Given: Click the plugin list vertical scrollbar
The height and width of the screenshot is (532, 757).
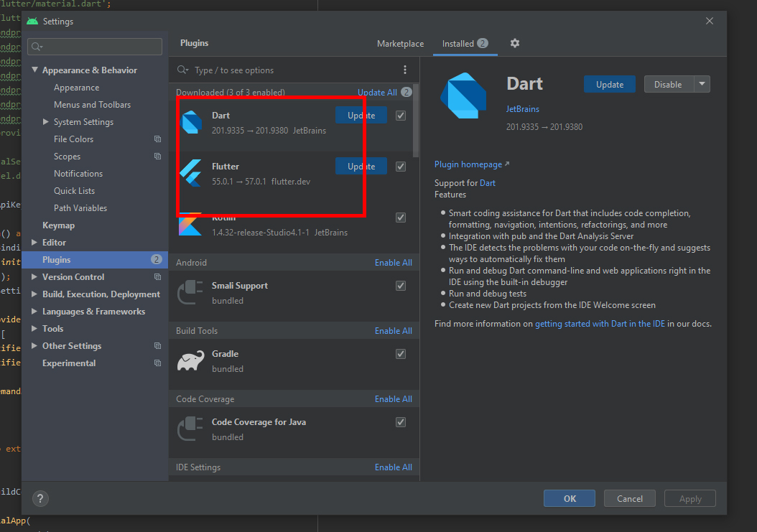Looking at the screenshot, I should pyautogui.click(x=416, y=122).
